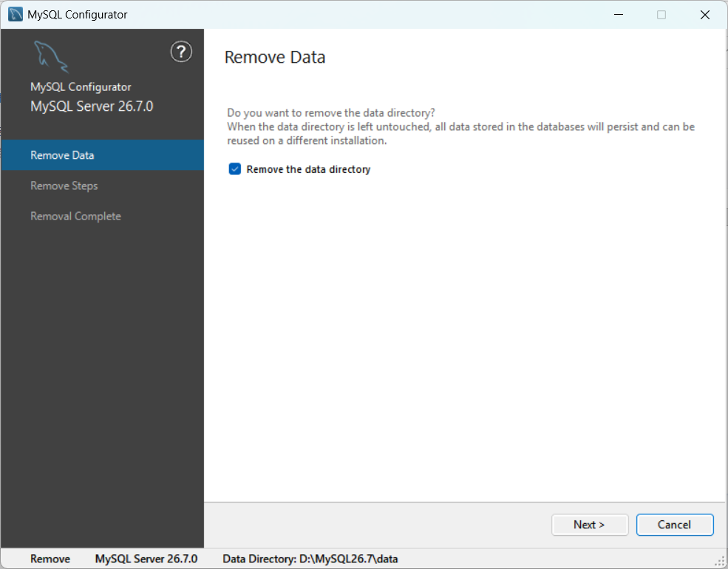Uncheck Remove the data directory checkbox
This screenshot has height=569, width=728.
pos(235,169)
